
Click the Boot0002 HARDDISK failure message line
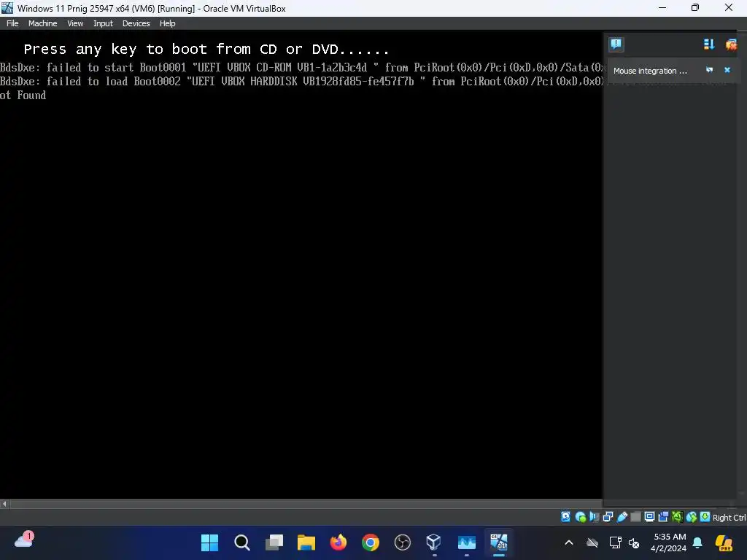301,82
